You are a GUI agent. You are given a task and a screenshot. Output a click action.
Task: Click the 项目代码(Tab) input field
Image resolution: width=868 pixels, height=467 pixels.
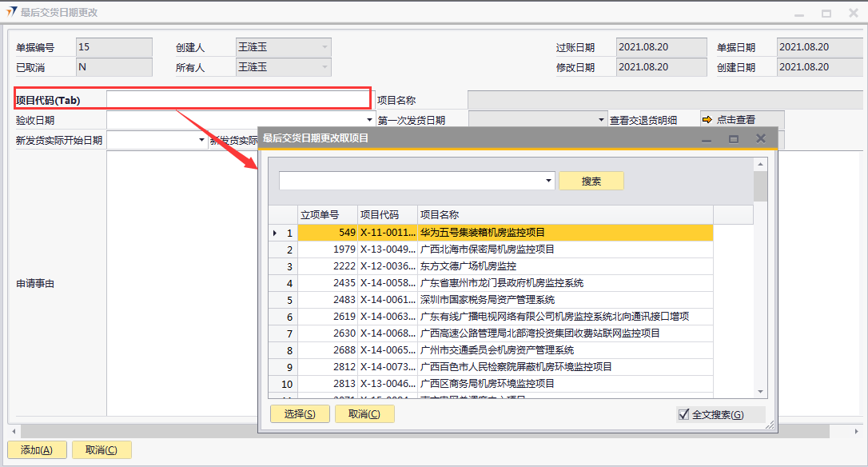(238, 100)
